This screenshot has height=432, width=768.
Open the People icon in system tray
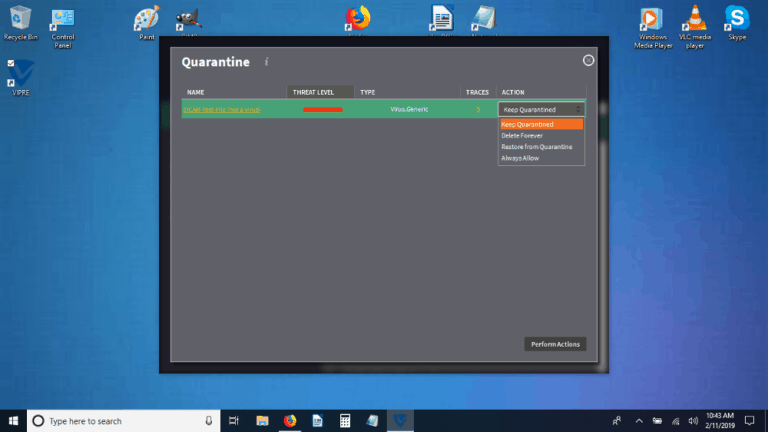pyautogui.click(x=617, y=421)
